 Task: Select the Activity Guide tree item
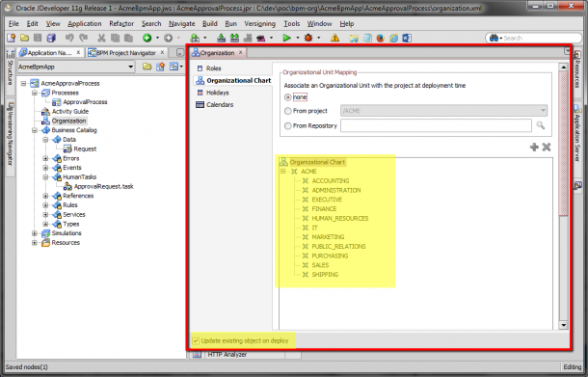(70, 112)
